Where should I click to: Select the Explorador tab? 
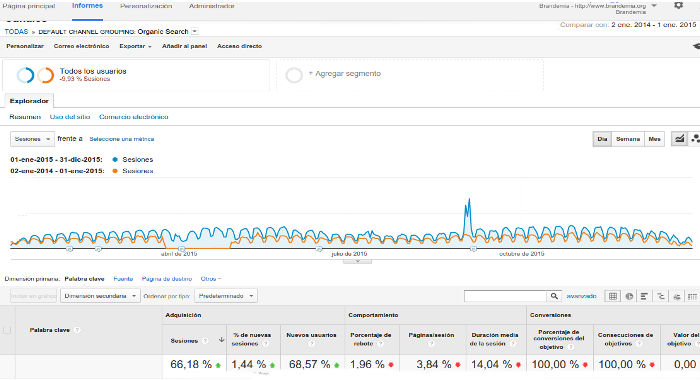point(29,101)
